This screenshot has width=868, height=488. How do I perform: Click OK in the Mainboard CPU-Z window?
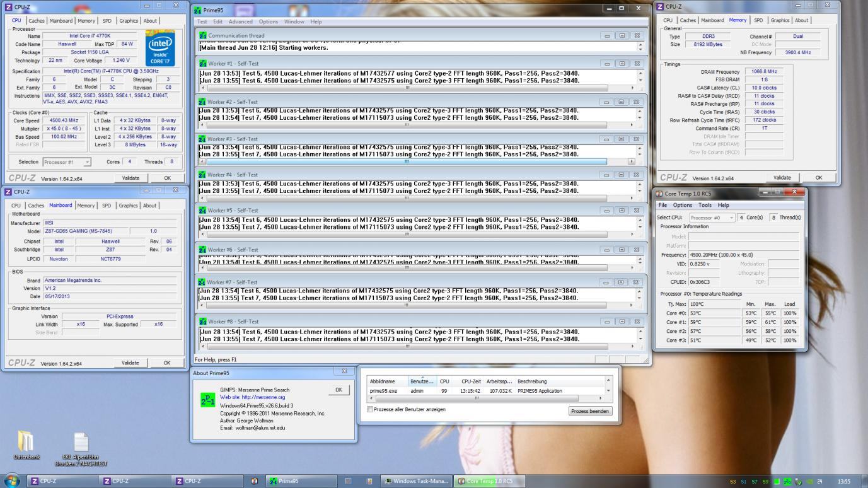166,363
